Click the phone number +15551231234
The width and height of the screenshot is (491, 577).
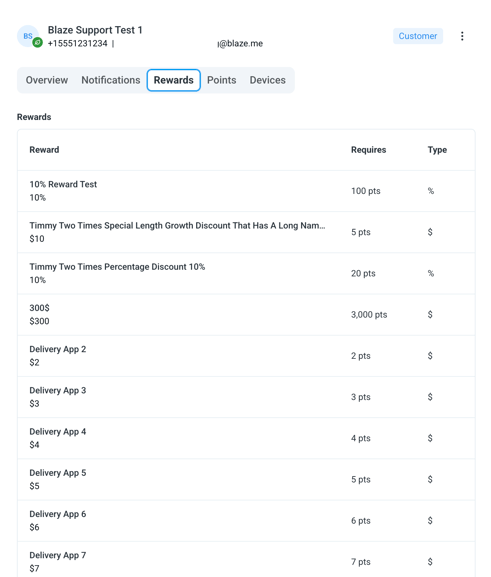[x=78, y=43]
